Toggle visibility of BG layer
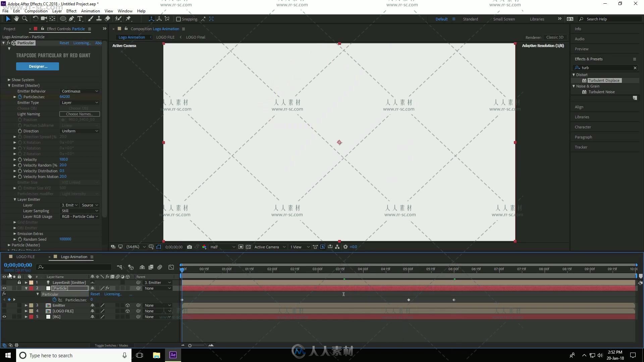 [x=4, y=316]
